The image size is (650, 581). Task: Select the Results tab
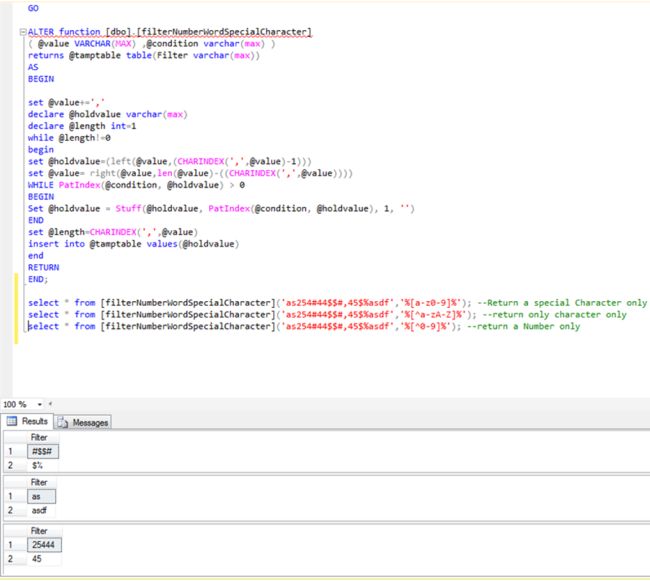[x=34, y=423]
